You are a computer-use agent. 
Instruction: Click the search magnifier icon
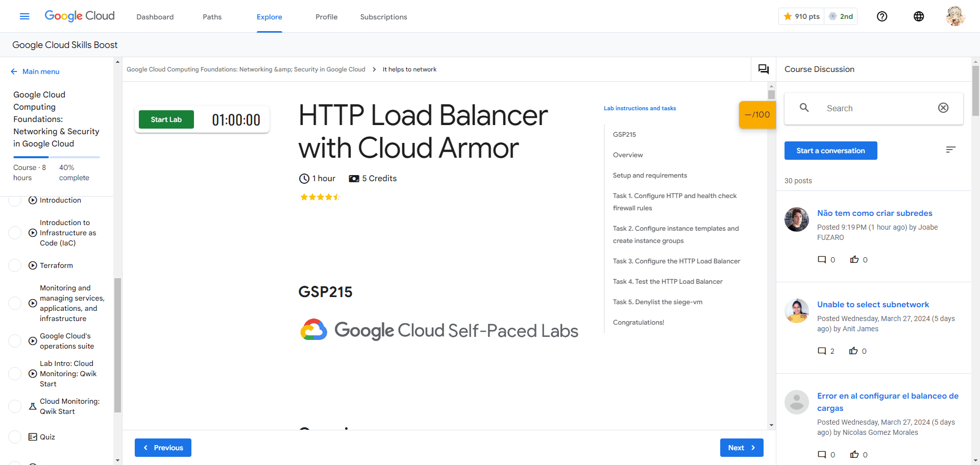click(x=804, y=108)
